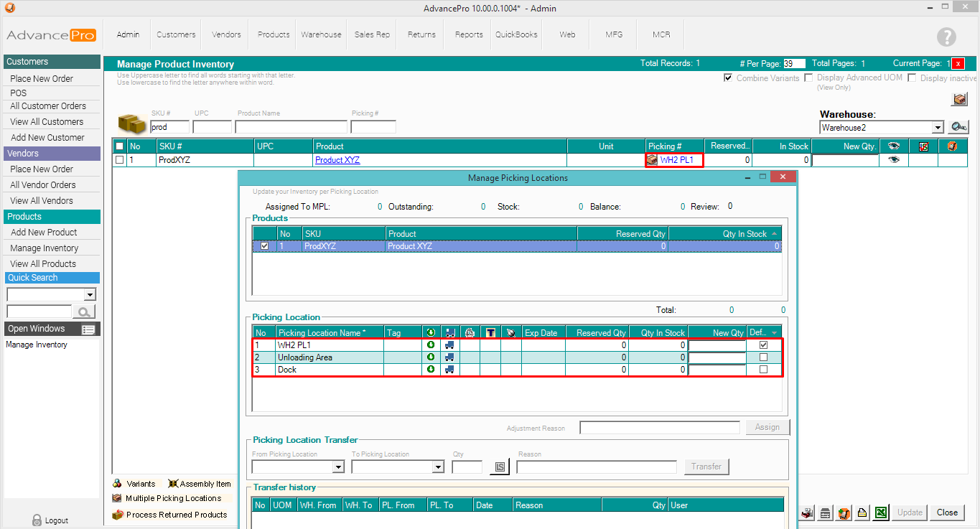Click the Close button at bottom right
Image resolution: width=980 pixels, height=529 pixels.
(947, 512)
